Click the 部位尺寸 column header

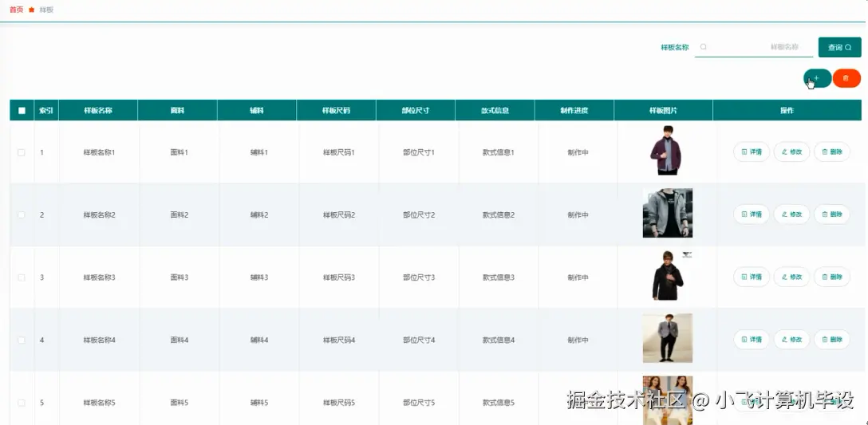pyautogui.click(x=416, y=110)
